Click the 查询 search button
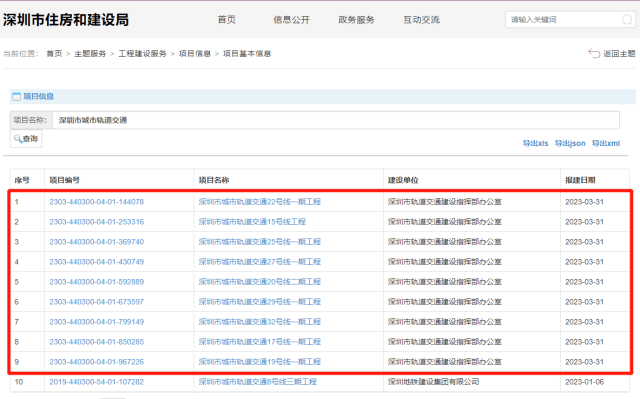Image resolution: width=640 pixels, height=399 pixels. click(x=26, y=139)
